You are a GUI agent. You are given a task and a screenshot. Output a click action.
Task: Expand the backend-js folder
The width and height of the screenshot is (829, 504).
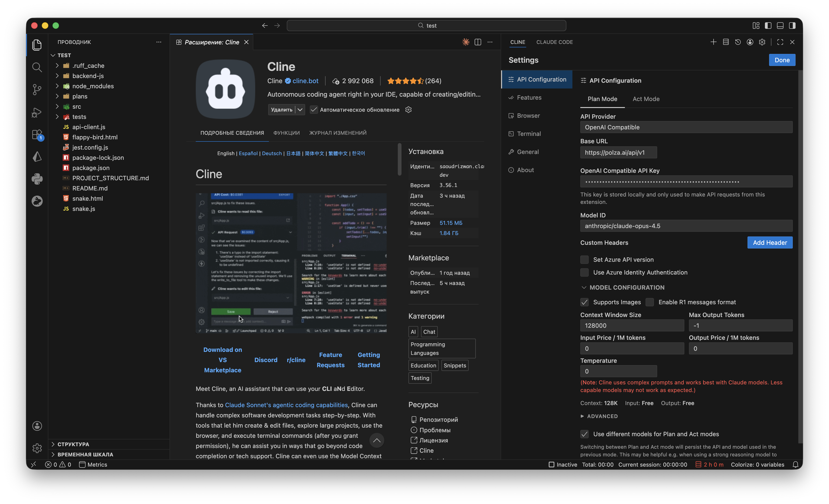(88, 76)
